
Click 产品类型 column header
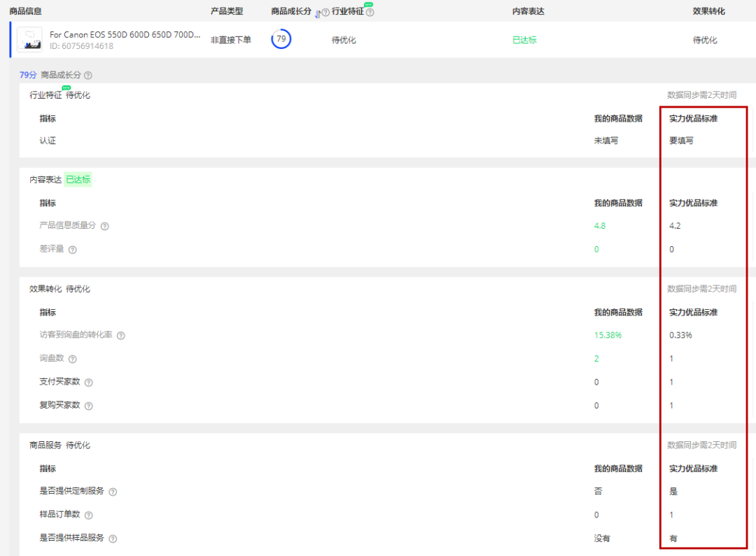(x=227, y=11)
